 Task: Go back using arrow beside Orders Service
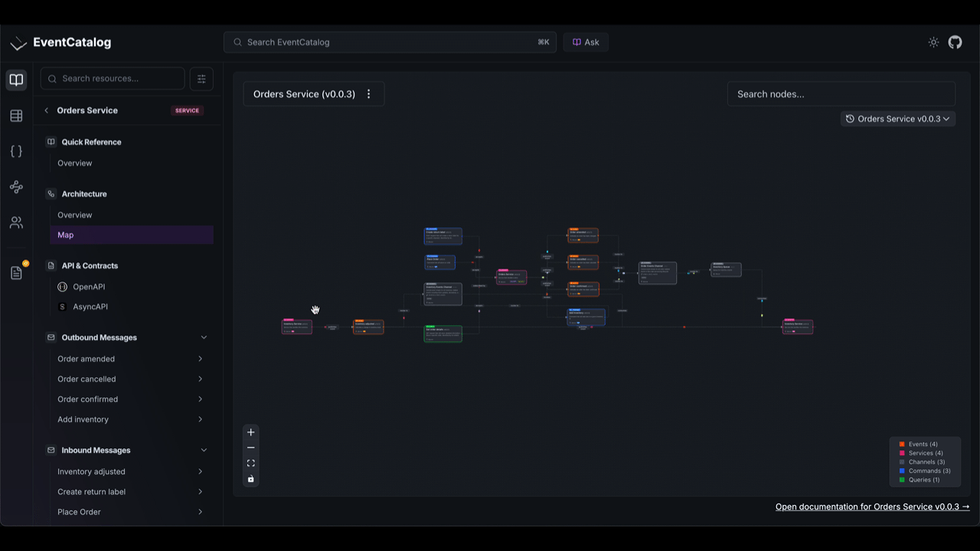pyautogui.click(x=47, y=110)
